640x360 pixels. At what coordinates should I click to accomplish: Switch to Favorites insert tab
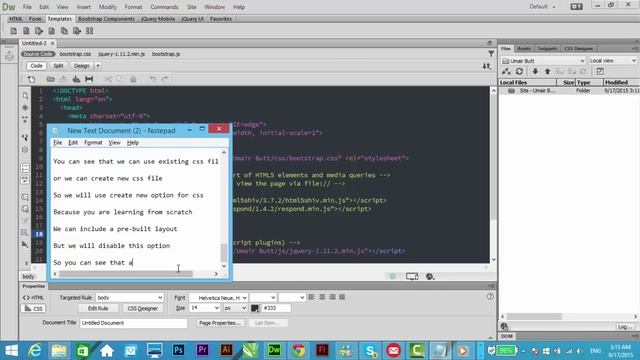221,19
